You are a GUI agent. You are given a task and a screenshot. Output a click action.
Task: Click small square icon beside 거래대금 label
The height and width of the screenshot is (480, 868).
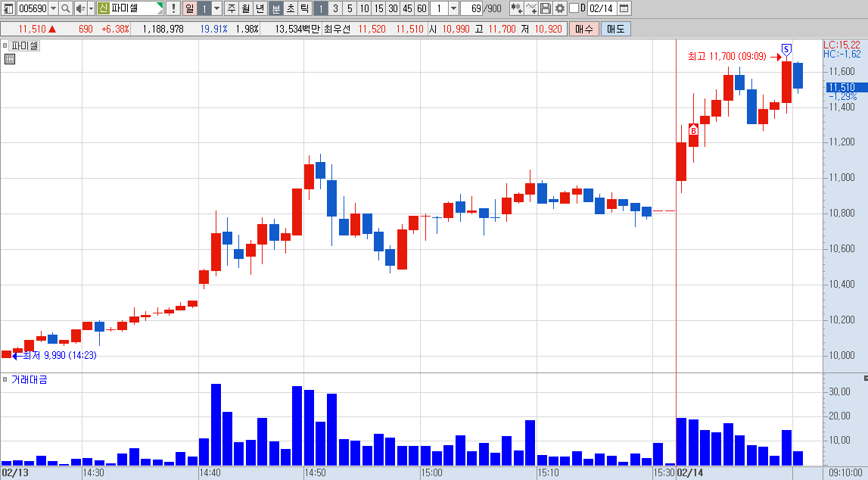5,379
